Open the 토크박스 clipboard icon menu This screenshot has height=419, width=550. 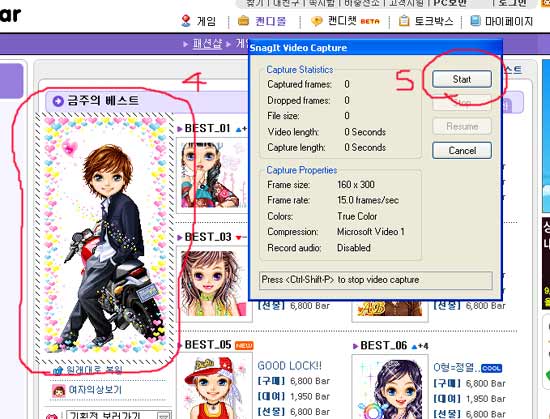click(404, 21)
